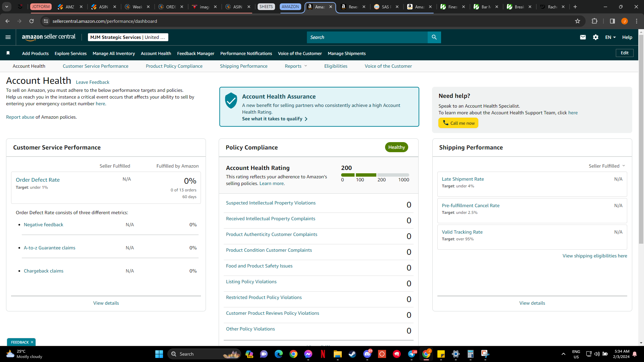644x362 pixels.
Task: Open the Shipping Performance tab
Action: click(x=244, y=66)
